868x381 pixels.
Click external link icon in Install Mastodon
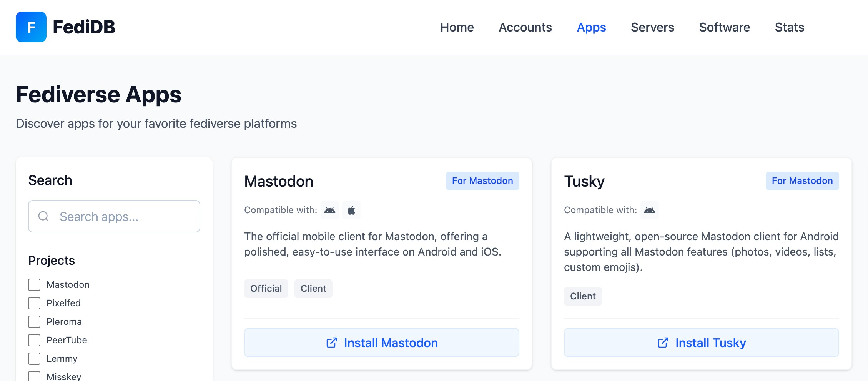click(x=331, y=343)
